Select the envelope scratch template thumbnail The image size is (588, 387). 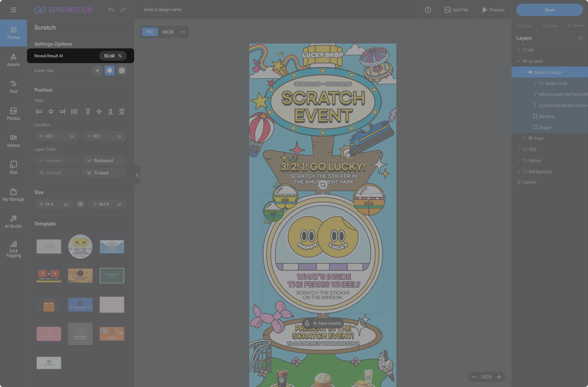click(x=112, y=246)
